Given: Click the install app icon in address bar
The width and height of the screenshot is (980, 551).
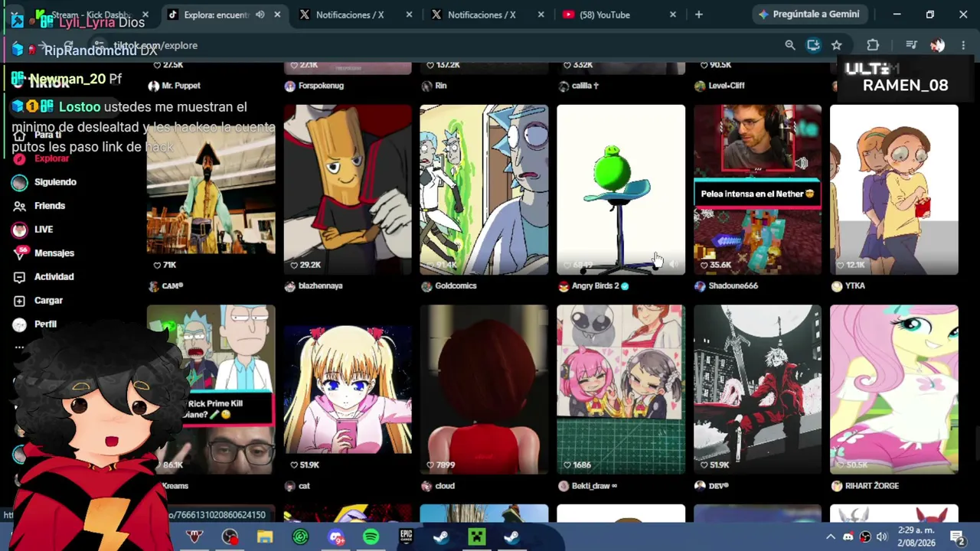Looking at the screenshot, I should (813, 45).
